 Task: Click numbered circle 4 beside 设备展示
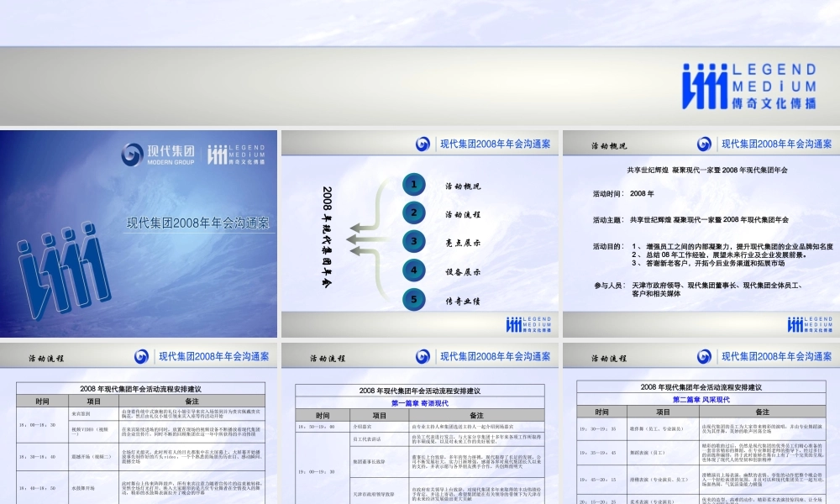pyautogui.click(x=413, y=270)
